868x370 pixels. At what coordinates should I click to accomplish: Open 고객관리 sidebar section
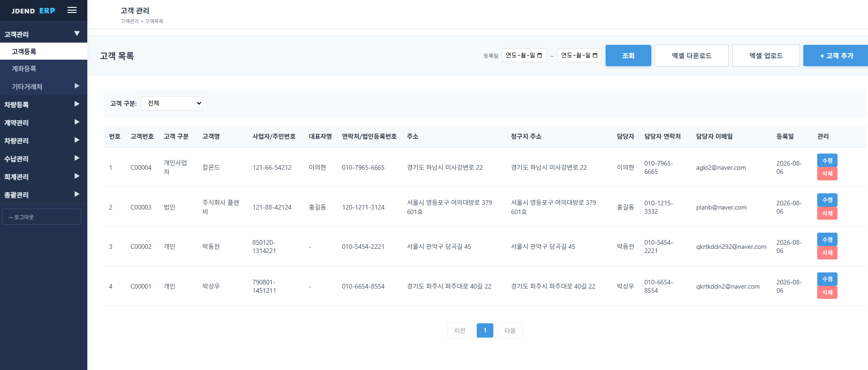point(43,34)
